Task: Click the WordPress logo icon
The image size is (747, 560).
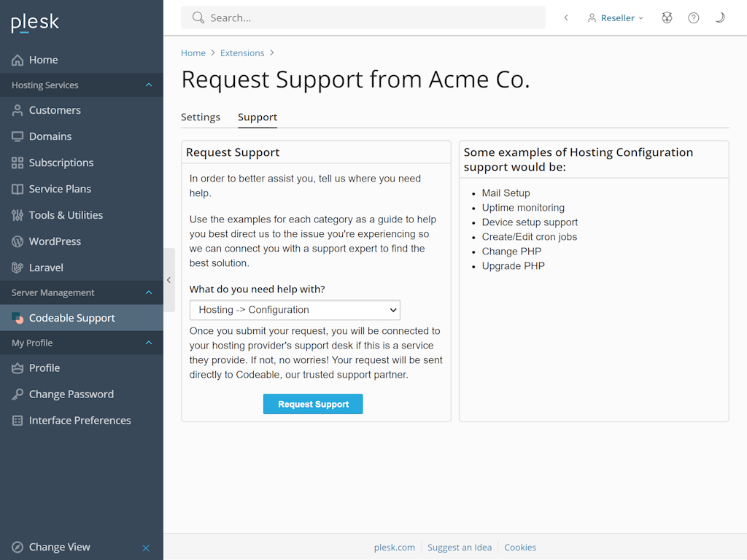Action: click(x=18, y=241)
